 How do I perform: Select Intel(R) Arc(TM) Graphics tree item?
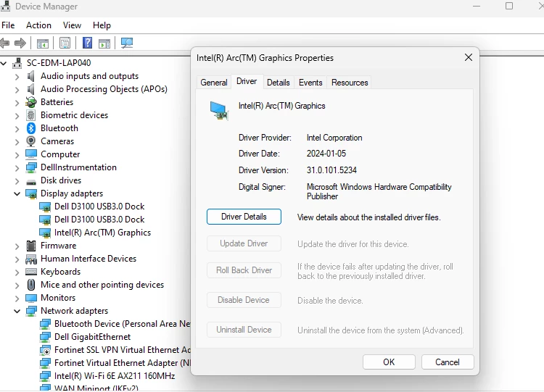pyautogui.click(x=102, y=233)
